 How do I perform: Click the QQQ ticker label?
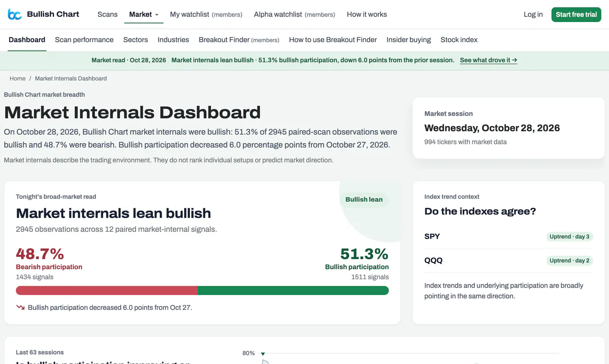[x=433, y=261]
